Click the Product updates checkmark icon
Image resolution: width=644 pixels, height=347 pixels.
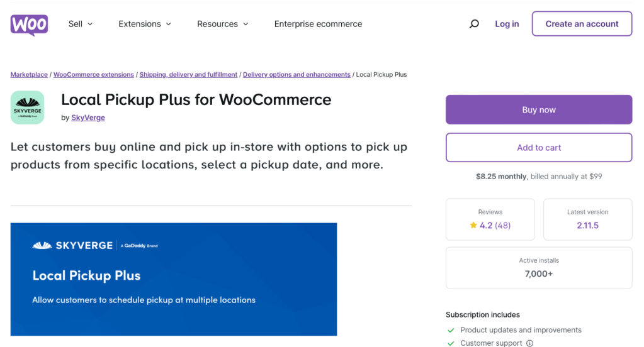pos(451,330)
